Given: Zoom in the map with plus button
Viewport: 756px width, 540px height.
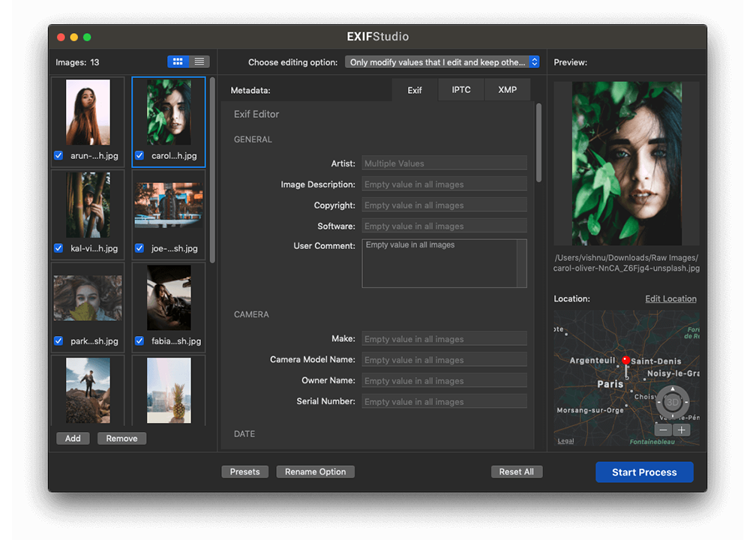Looking at the screenshot, I should click(681, 430).
